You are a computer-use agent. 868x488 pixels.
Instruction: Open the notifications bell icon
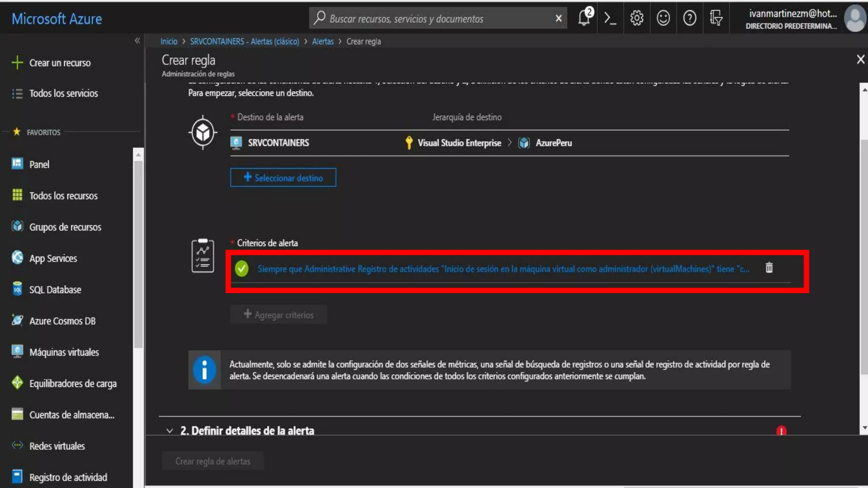coord(584,18)
